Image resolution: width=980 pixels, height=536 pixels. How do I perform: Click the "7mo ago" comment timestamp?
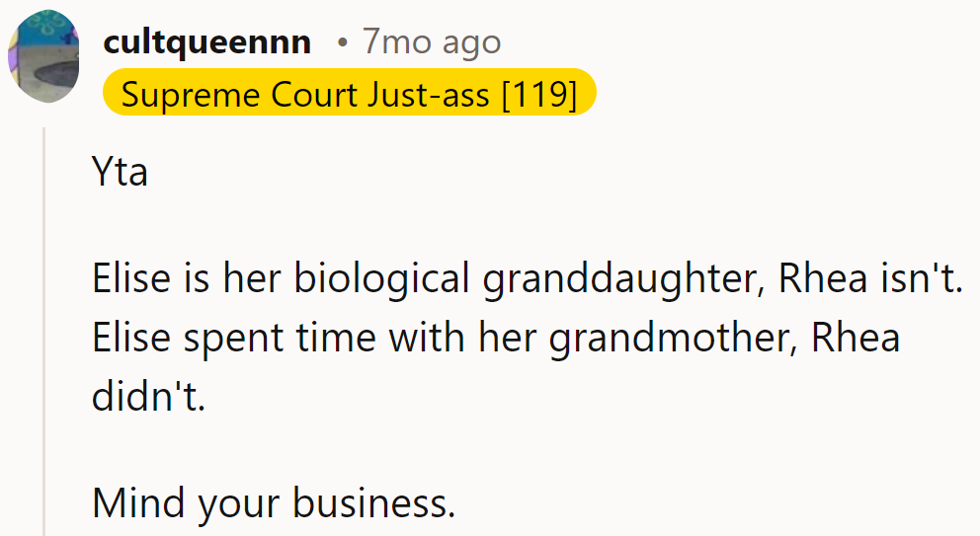431,41
